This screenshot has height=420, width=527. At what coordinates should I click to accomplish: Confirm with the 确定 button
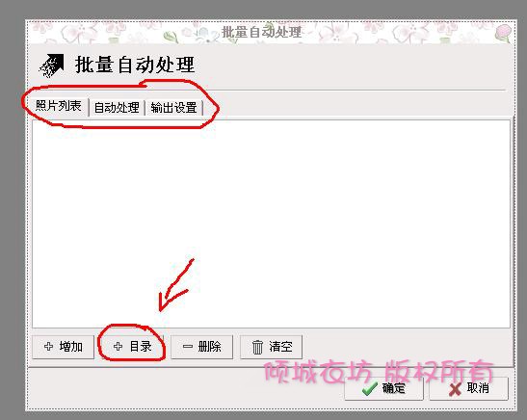click(383, 389)
